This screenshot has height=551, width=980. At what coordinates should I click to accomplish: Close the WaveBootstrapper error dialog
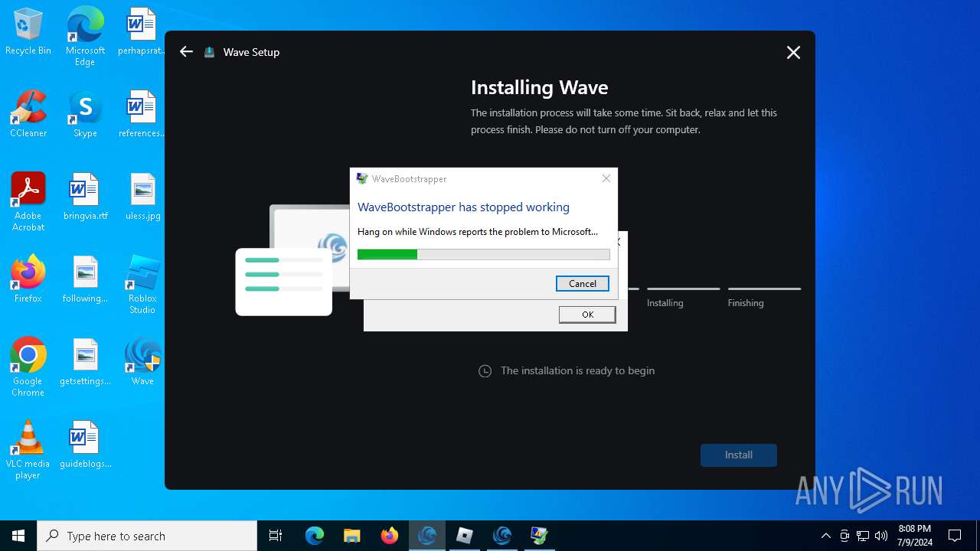606,178
